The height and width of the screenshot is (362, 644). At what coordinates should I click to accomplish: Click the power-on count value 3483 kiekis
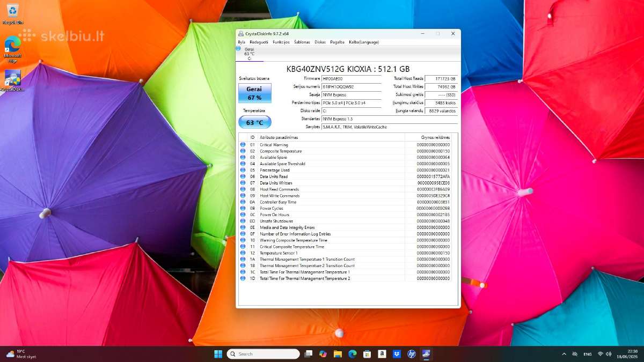tap(441, 102)
